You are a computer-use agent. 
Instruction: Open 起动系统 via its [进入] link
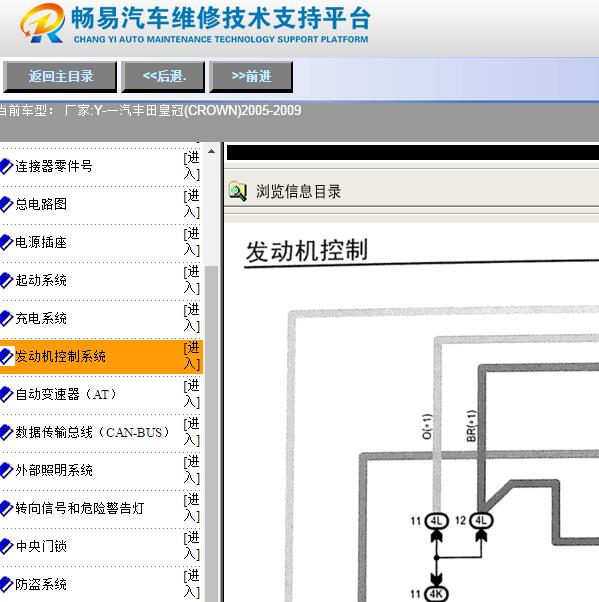[192, 280]
